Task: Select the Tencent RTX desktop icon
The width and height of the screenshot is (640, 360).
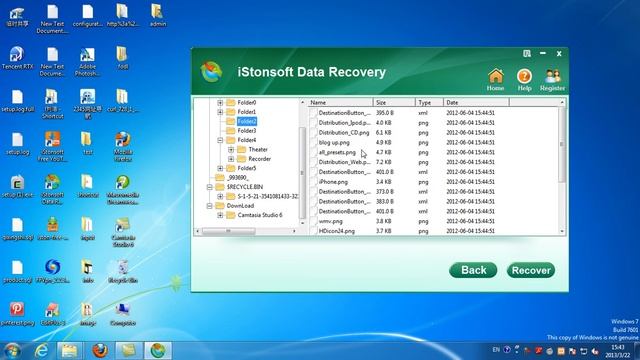Action: coord(17,58)
